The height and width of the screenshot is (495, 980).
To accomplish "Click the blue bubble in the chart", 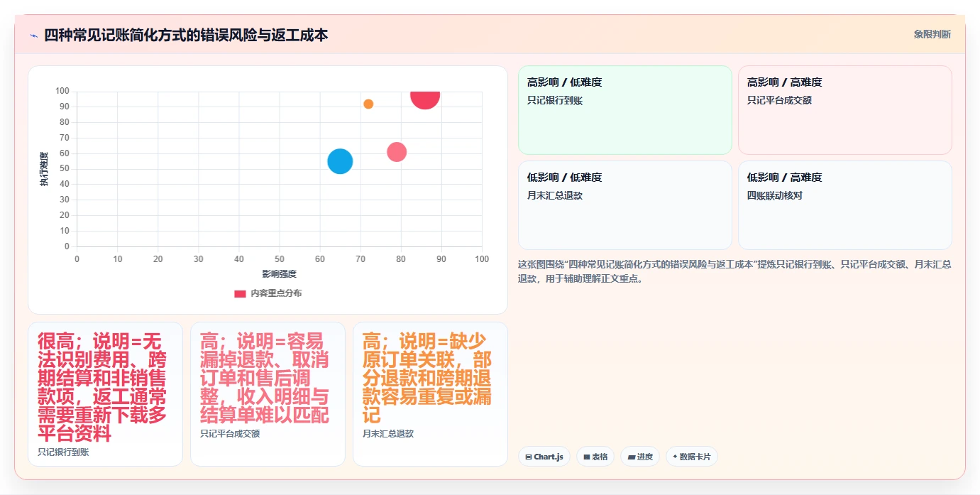I will (340, 161).
